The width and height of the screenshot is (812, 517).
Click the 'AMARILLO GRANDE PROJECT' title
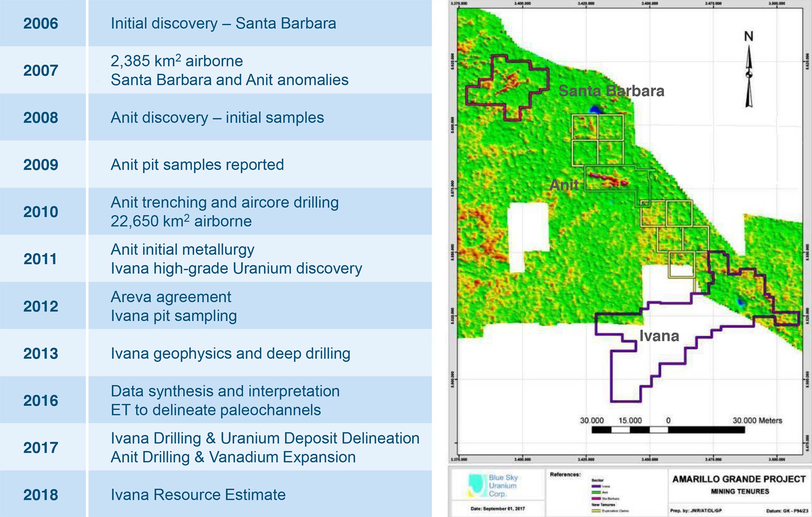tap(739, 479)
